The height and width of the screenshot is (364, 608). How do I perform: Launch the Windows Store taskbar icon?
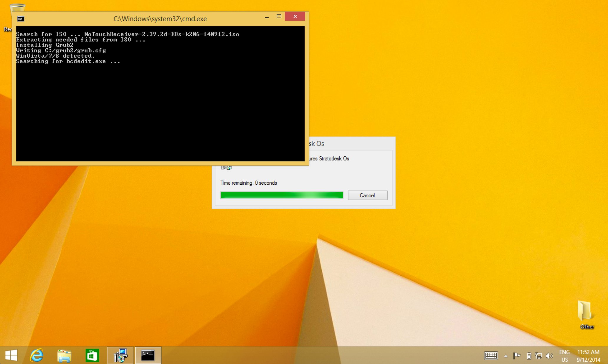point(92,355)
